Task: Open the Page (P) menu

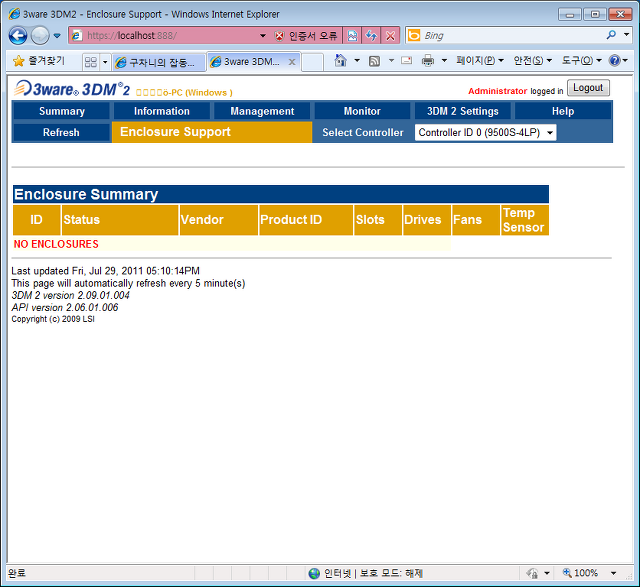Action: 480,61
